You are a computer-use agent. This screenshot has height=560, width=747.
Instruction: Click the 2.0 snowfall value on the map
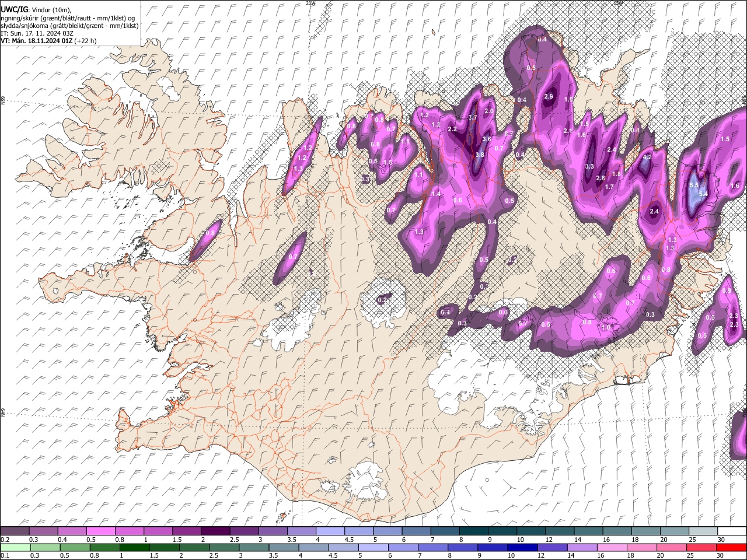click(x=489, y=111)
